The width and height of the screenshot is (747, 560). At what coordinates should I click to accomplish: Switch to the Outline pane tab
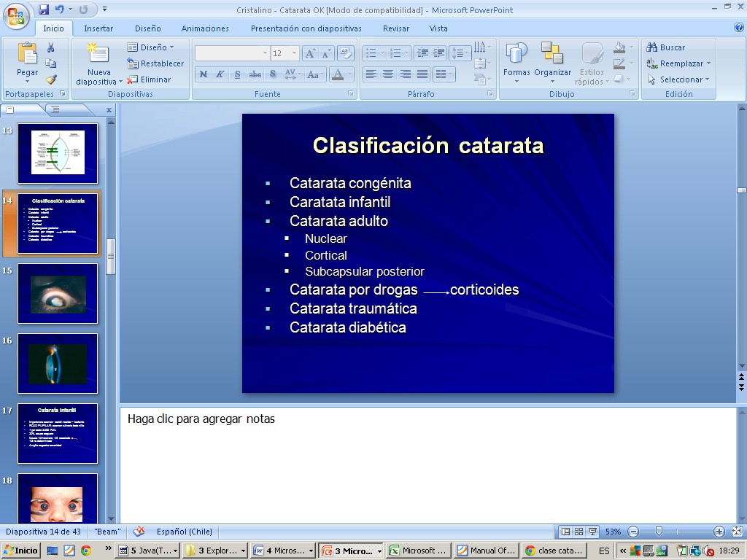[55, 109]
